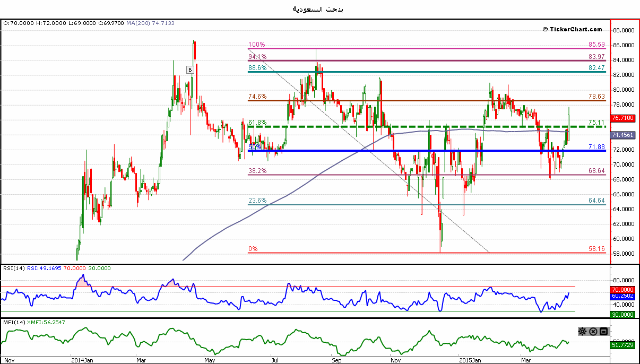The height and width of the screenshot is (364, 640).
Task: Select the RSI(14) panel label
Action: click(x=13, y=268)
